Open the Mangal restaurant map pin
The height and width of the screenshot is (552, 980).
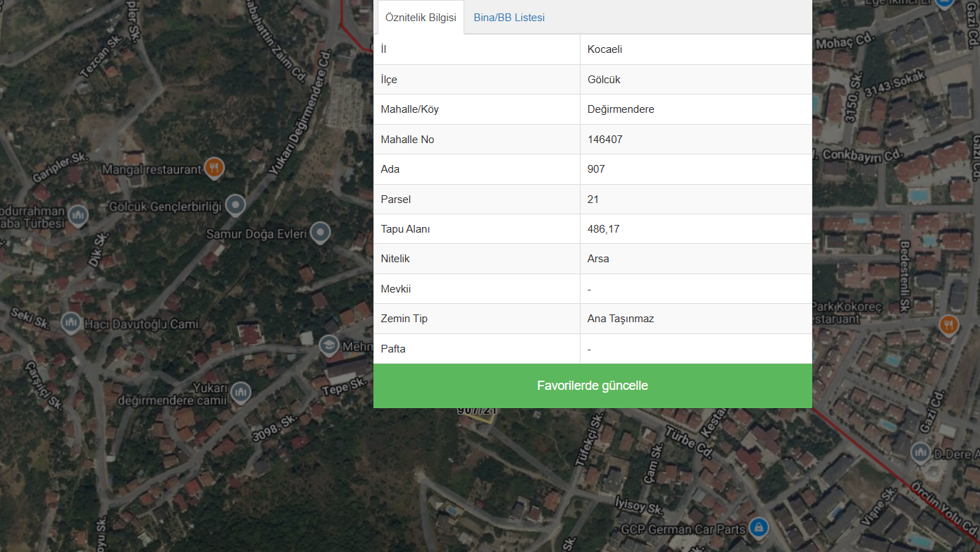coord(215,168)
